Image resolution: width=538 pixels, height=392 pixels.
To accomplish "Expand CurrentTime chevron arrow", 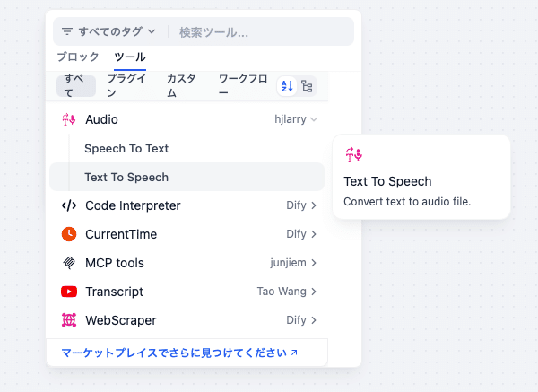I will [x=314, y=234].
